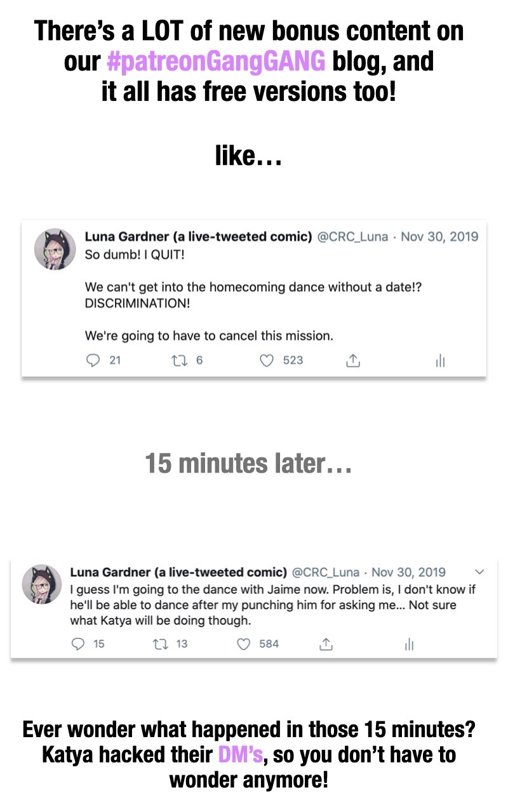Click the Luna Gardner name on the second tweet
508x812 pixels.
pos(178,572)
